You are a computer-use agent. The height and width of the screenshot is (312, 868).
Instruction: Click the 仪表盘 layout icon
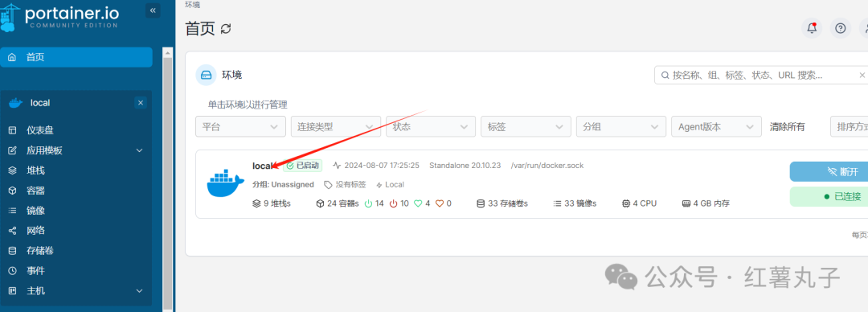[x=12, y=130]
